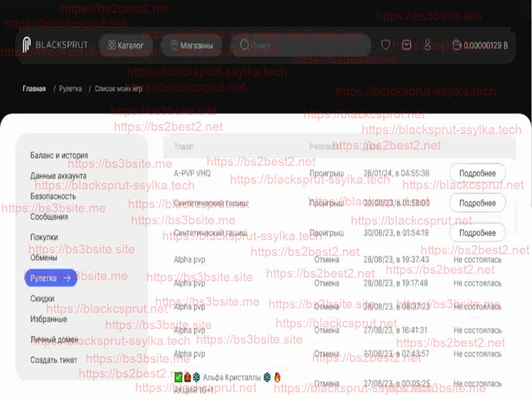Open Скидки in sidebar
The width and height of the screenshot is (532, 399).
[x=42, y=298]
